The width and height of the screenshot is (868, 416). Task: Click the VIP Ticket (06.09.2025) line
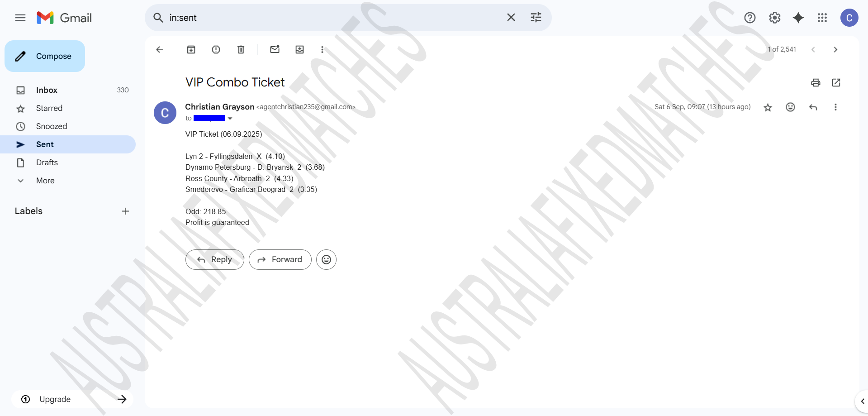(224, 134)
